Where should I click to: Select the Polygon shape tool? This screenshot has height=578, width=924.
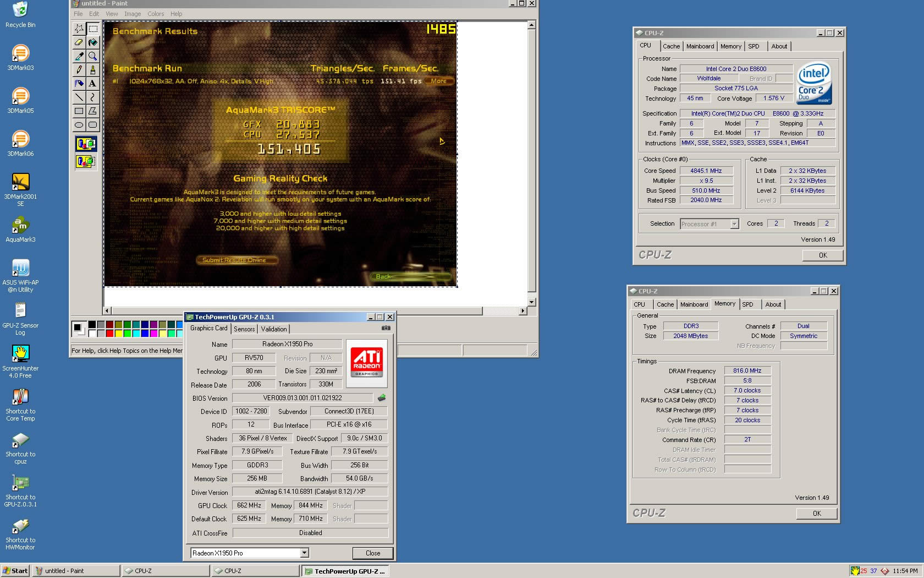[93, 111]
